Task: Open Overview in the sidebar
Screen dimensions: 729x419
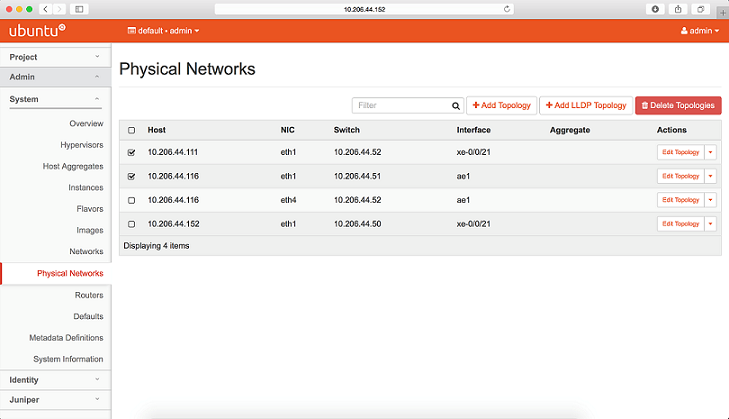Action: [86, 124]
